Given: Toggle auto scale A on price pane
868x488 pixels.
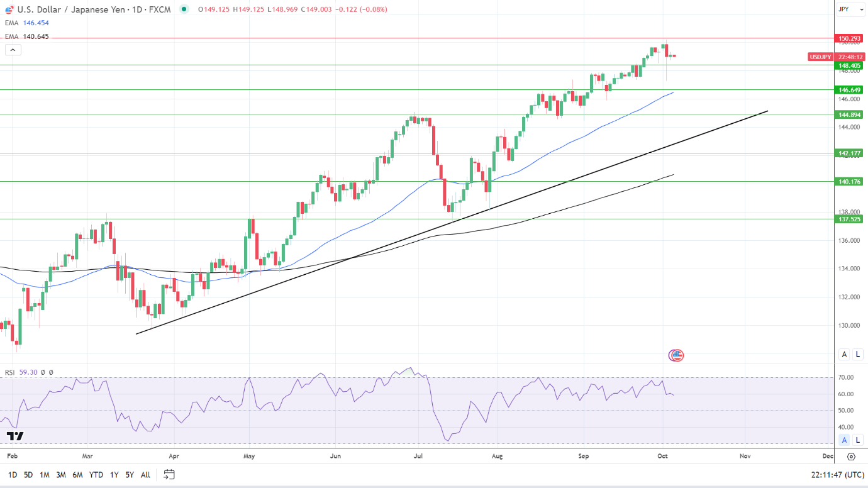Looking at the screenshot, I should point(844,355).
